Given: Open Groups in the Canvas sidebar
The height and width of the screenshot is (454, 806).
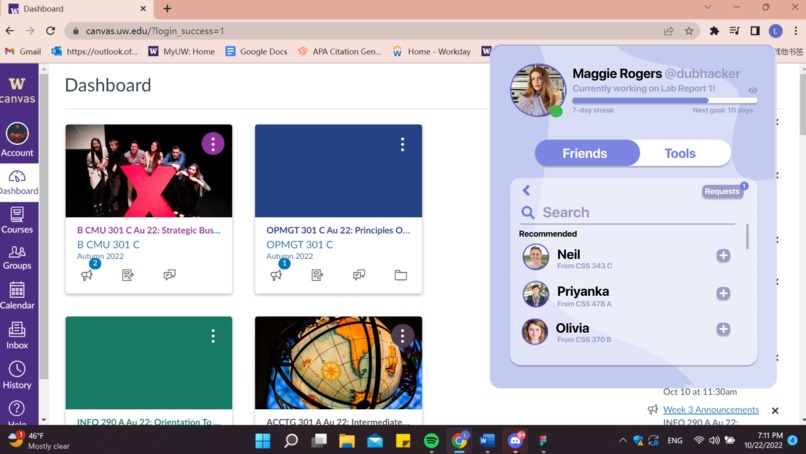Looking at the screenshot, I should (17, 257).
